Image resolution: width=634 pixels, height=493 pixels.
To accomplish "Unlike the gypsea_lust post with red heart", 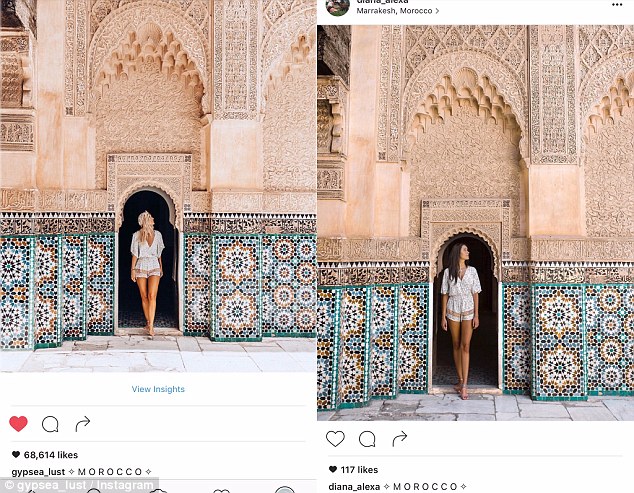I will (18, 424).
